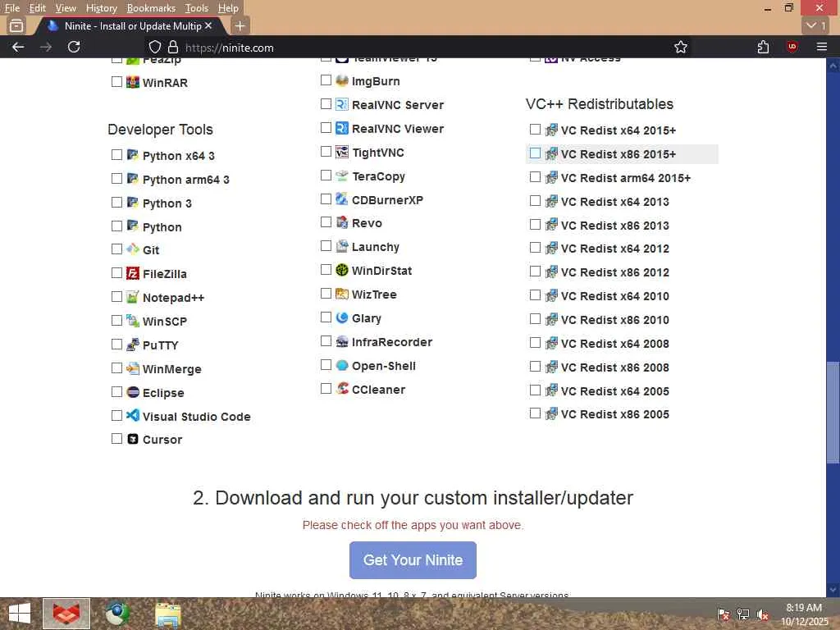Click the VC Redist x64 2008 label
The image size is (840, 630).
pyautogui.click(x=614, y=344)
